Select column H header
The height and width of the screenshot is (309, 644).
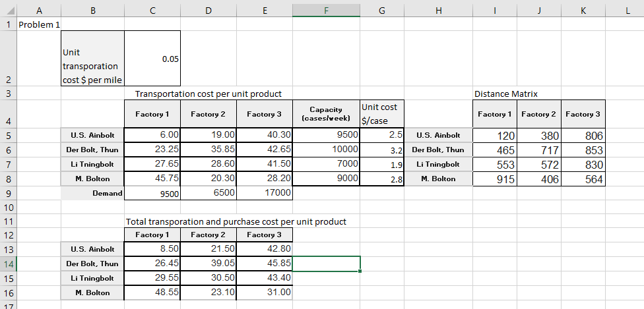tap(438, 11)
